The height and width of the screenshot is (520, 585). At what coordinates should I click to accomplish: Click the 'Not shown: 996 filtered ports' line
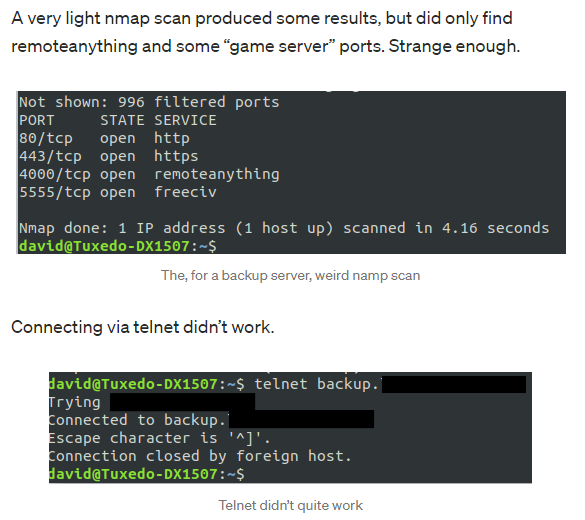149,102
